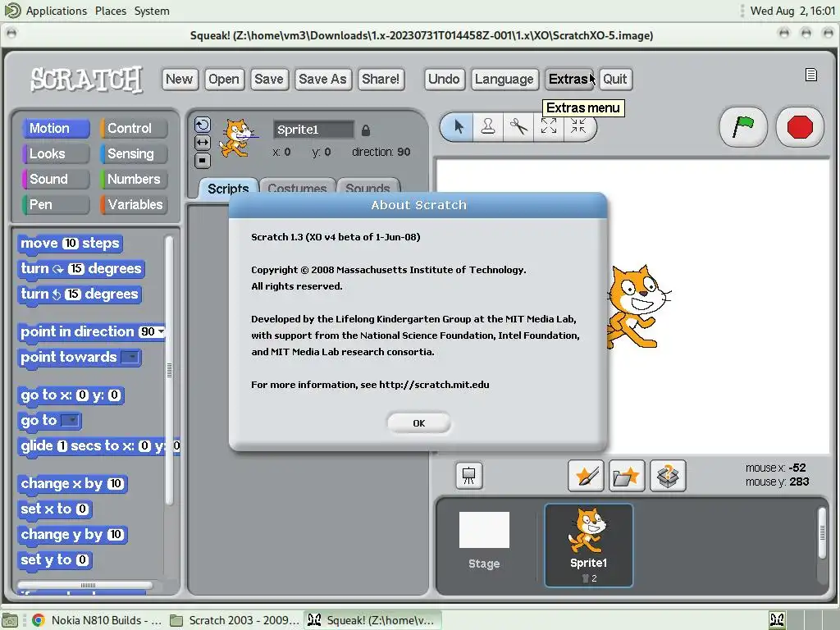840x630 pixels.
Task: Select the grow sprite tool
Action: [x=548, y=126]
